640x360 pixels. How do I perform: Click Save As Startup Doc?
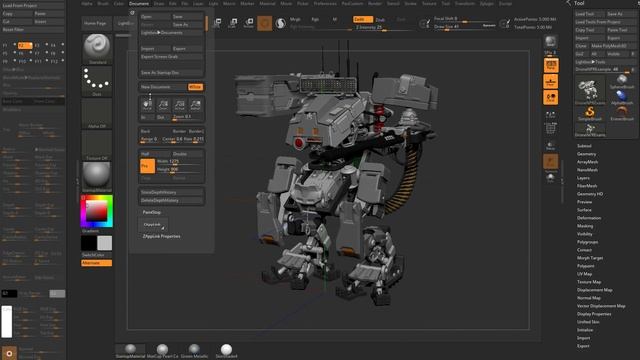pyautogui.click(x=171, y=73)
